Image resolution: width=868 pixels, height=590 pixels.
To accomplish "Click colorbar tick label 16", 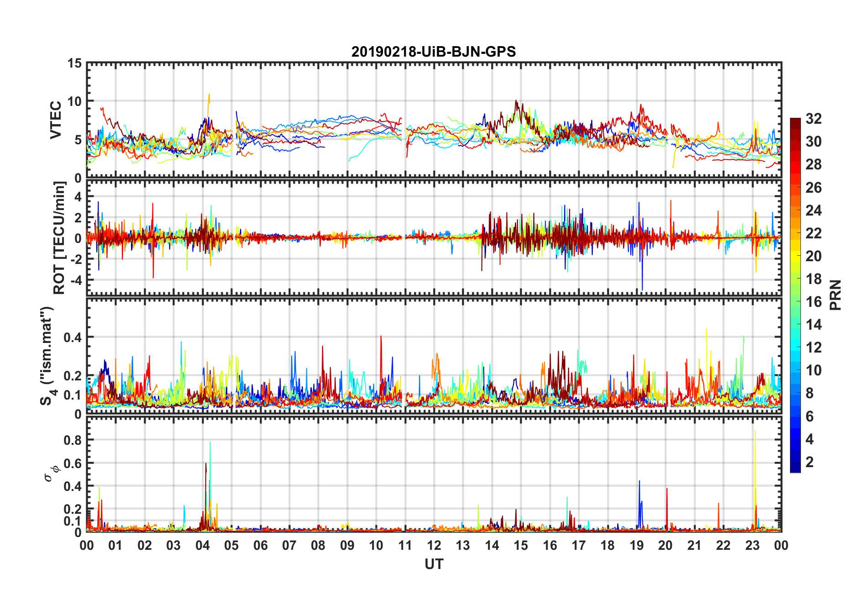I will pyautogui.click(x=813, y=302).
